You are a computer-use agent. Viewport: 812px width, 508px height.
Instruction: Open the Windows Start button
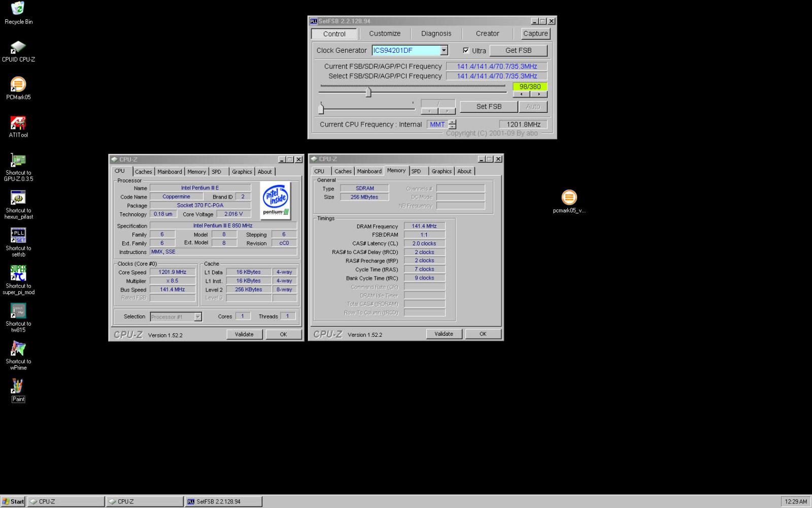(13, 501)
